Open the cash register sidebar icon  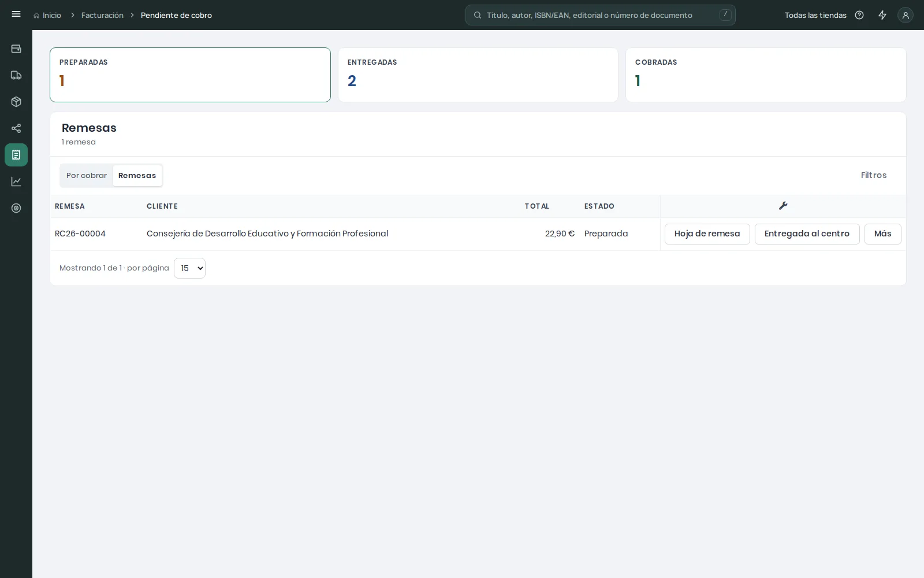coord(16,49)
